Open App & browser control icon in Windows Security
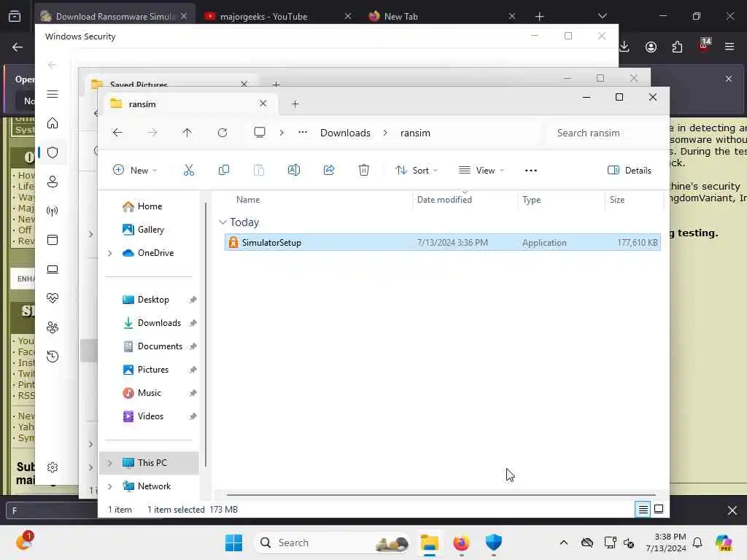747x560 pixels. [53, 239]
